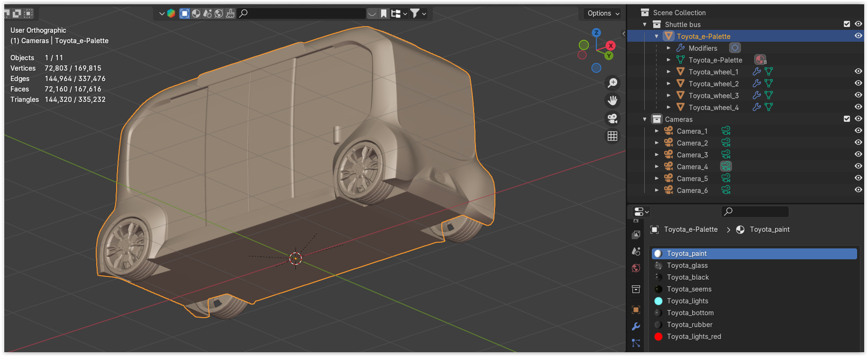Open the Scene properties tab (cone and sphere icon)
The height and width of the screenshot is (356, 868).
tap(636, 251)
